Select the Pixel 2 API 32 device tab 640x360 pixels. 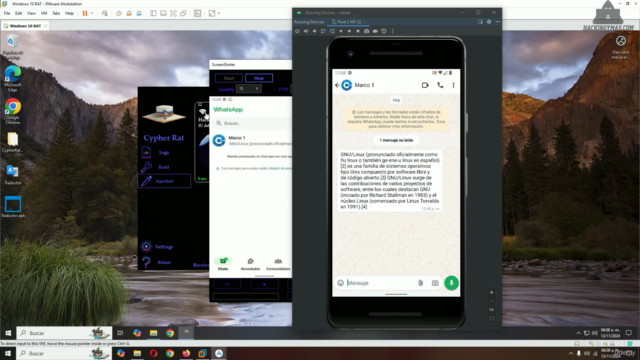click(347, 22)
